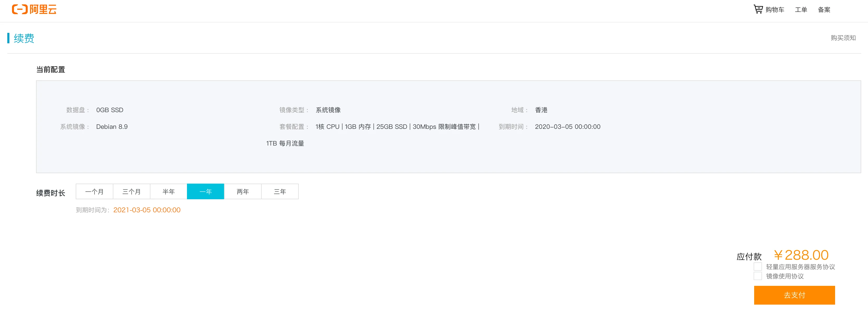Tick the 镜像使用协议 checkbox

tap(758, 276)
